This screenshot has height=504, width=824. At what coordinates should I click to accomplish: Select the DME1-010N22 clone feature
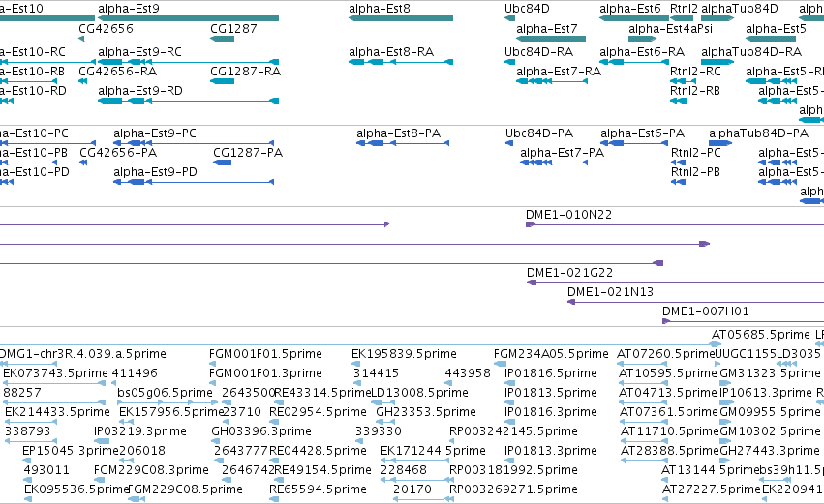[x=675, y=224]
